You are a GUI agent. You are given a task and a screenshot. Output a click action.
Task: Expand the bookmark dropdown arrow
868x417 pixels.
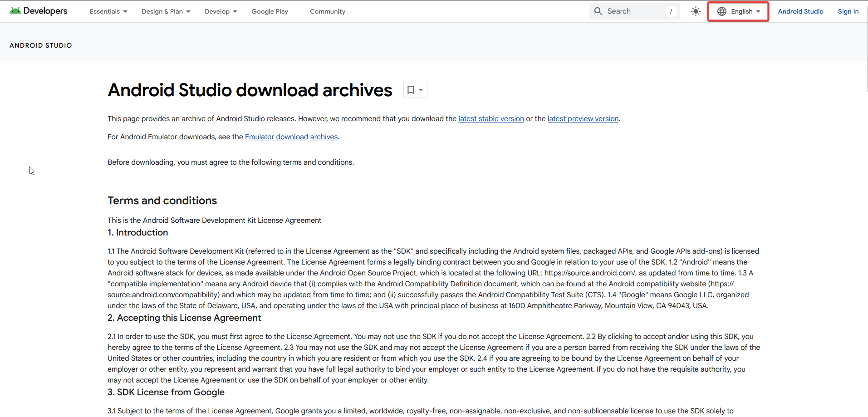[x=421, y=90]
